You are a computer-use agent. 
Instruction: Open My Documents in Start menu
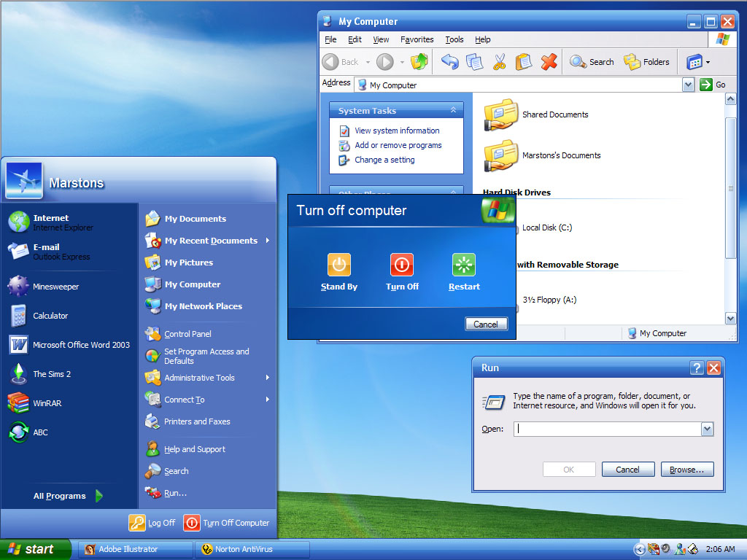pyautogui.click(x=186, y=219)
